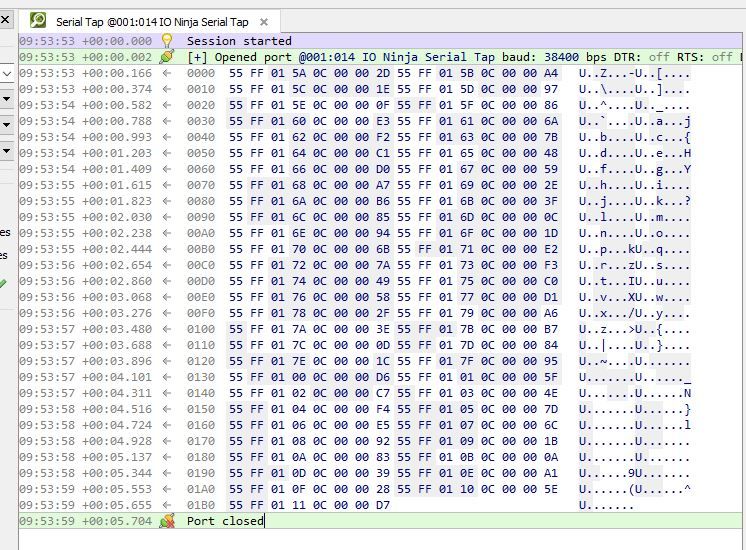746x550 pixels.
Task: Click offset label 0190
Action: [x=201, y=473]
